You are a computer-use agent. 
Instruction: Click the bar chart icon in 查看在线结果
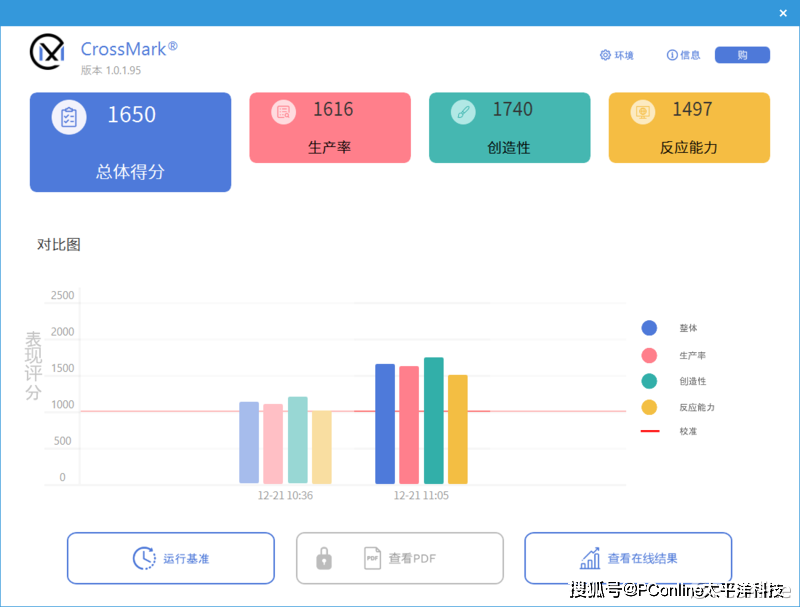[590, 559]
